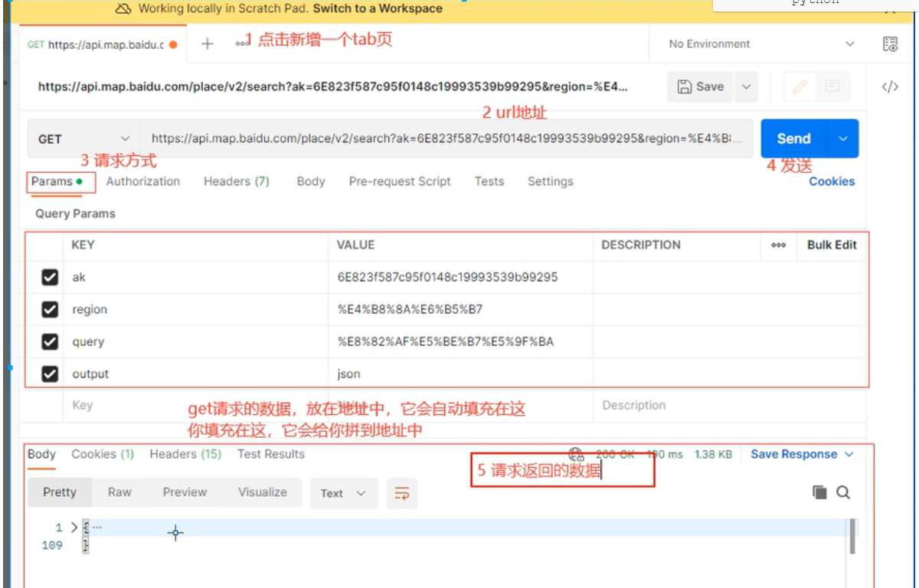
Task: Open the Test Results tab
Action: [271, 454]
